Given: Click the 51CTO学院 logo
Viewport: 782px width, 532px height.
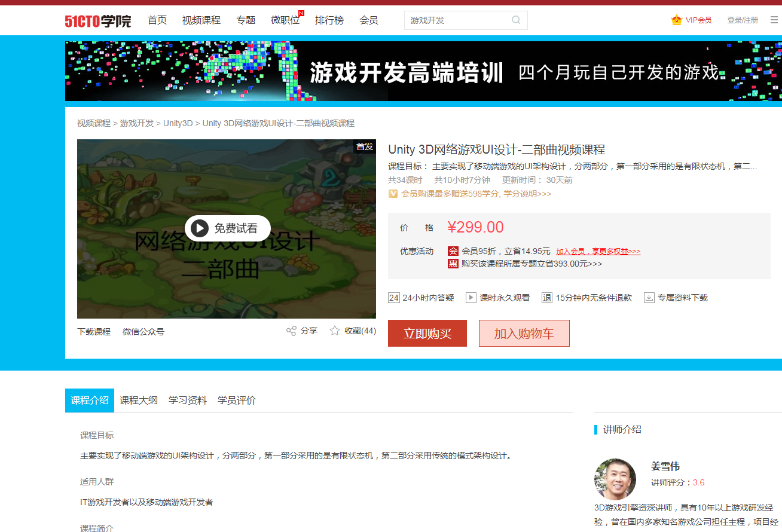Looking at the screenshot, I should coord(98,21).
